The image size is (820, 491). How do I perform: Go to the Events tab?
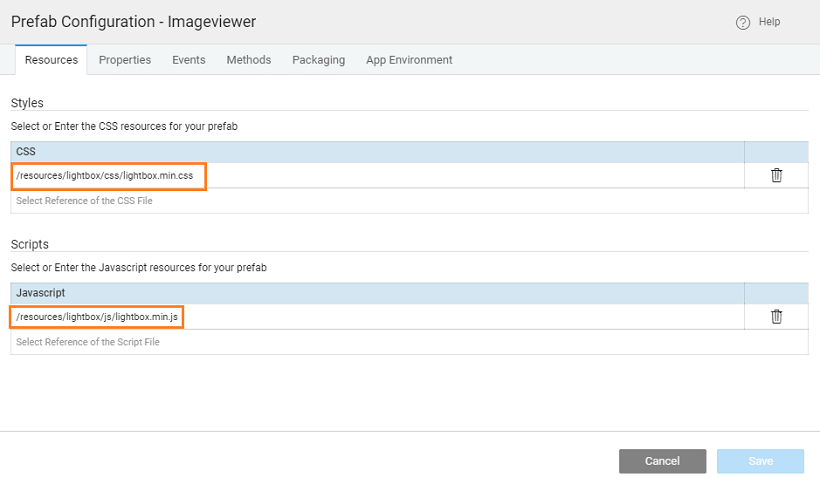click(189, 60)
